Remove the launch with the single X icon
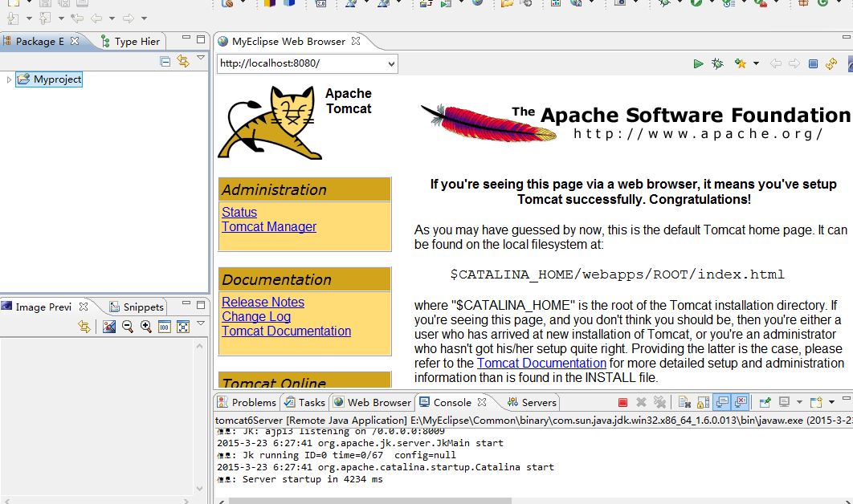 pyautogui.click(x=642, y=402)
